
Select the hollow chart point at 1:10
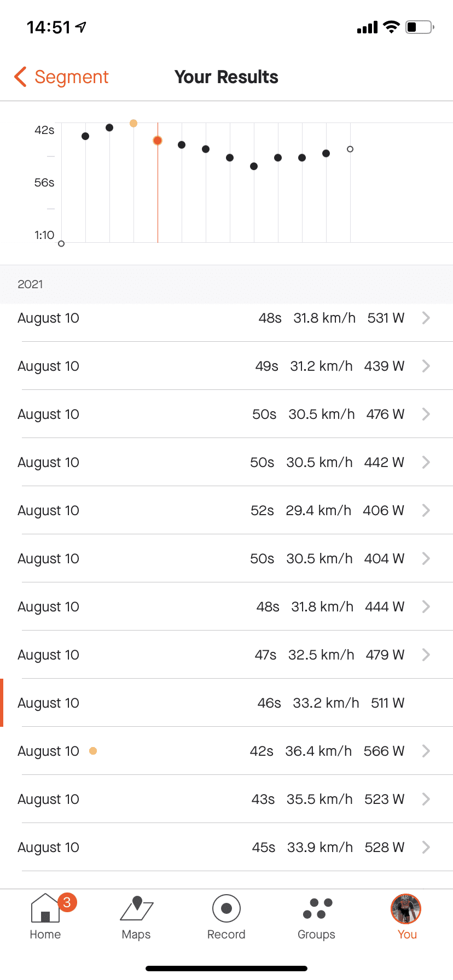point(61,244)
